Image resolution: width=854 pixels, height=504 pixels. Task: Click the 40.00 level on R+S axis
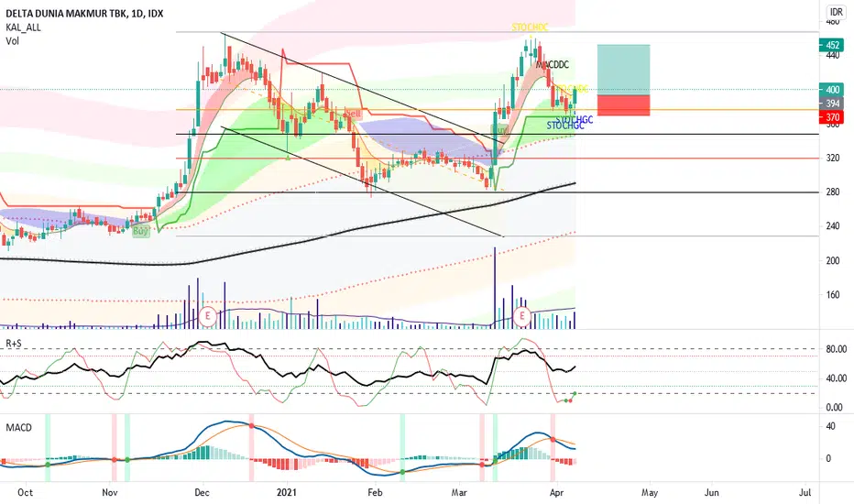click(836, 378)
